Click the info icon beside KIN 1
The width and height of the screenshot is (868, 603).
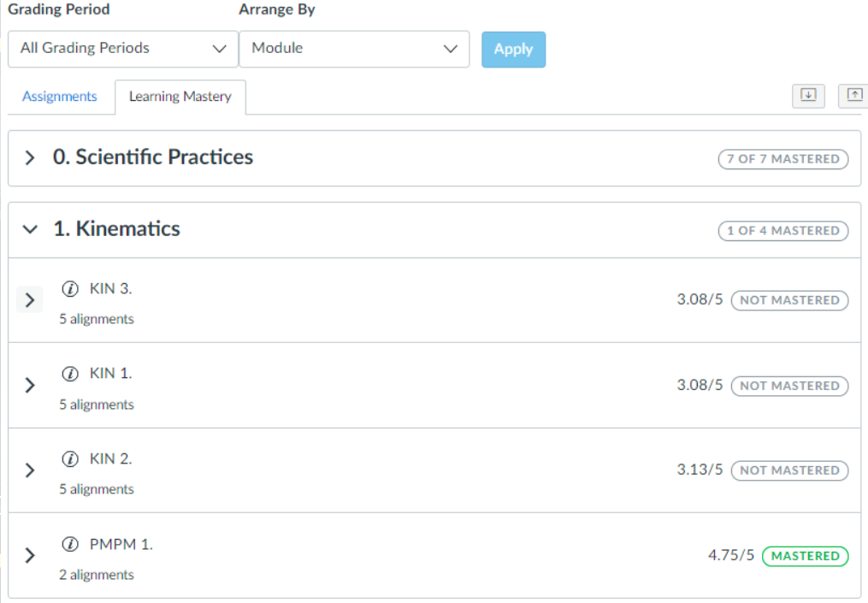coord(71,374)
